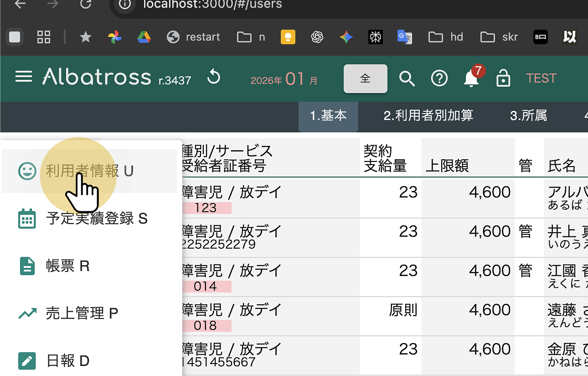Image resolution: width=588 pixels, height=376 pixels.
Task: Click the document icon for 帳票
Action: click(27, 266)
